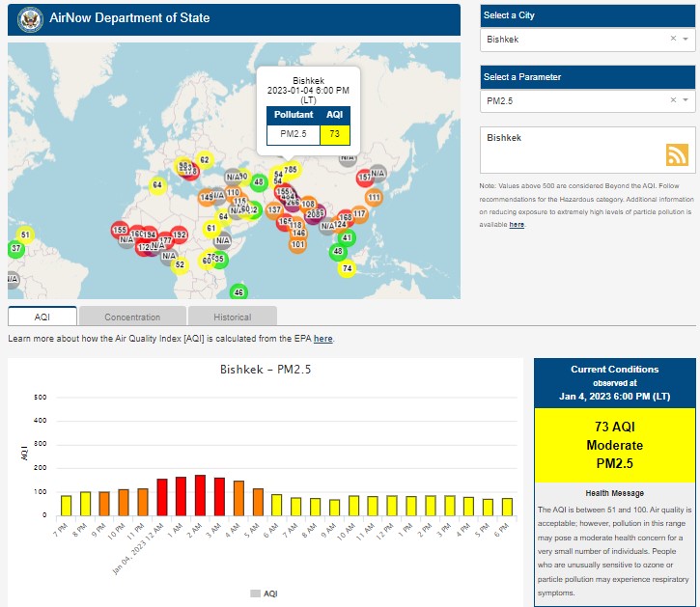Image resolution: width=700 pixels, height=607 pixels.
Task: Click the orange map marker showing 111
Action: pos(374,198)
